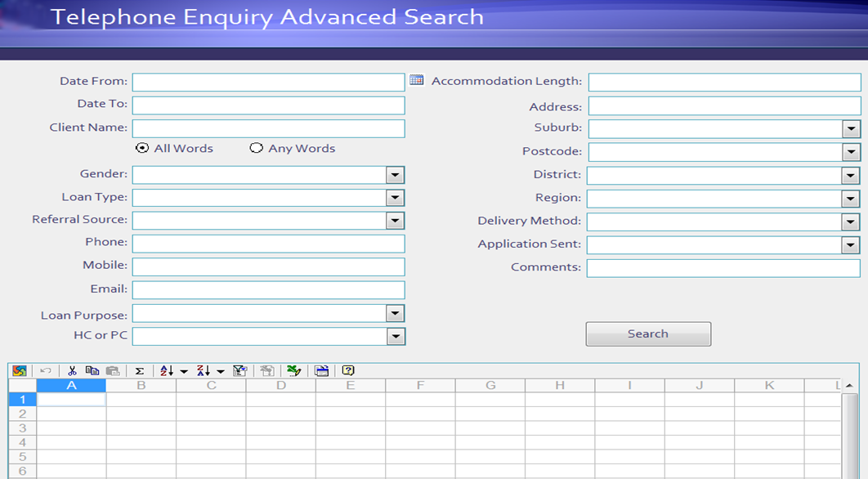Viewport: 868px width, 479px height.
Task: Expand the Application Sent dropdown
Action: (x=848, y=244)
